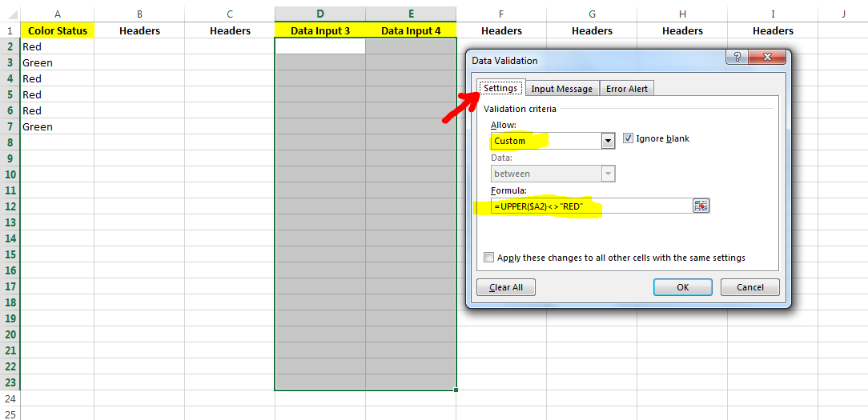Click the Help question mark in Data Validation

(x=736, y=57)
